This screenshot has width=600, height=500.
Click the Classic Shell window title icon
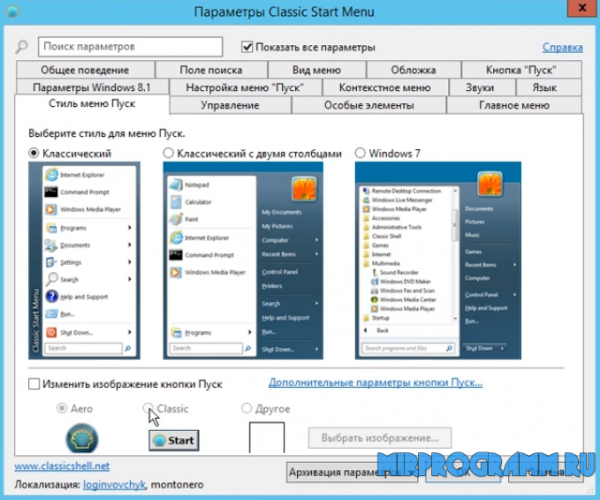click(x=13, y=11)
